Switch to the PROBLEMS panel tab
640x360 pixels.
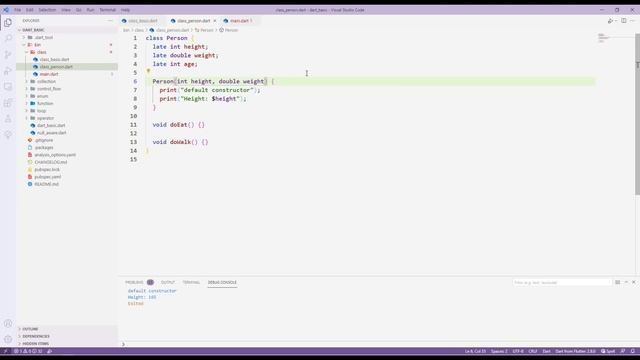pyautogui.click(x=134, y=282)
